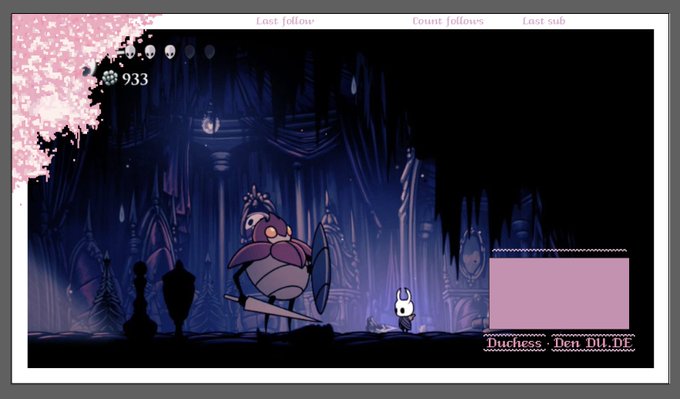Click the Geo currency icon beside 933
680x399 pixels.
pos(110,78)
